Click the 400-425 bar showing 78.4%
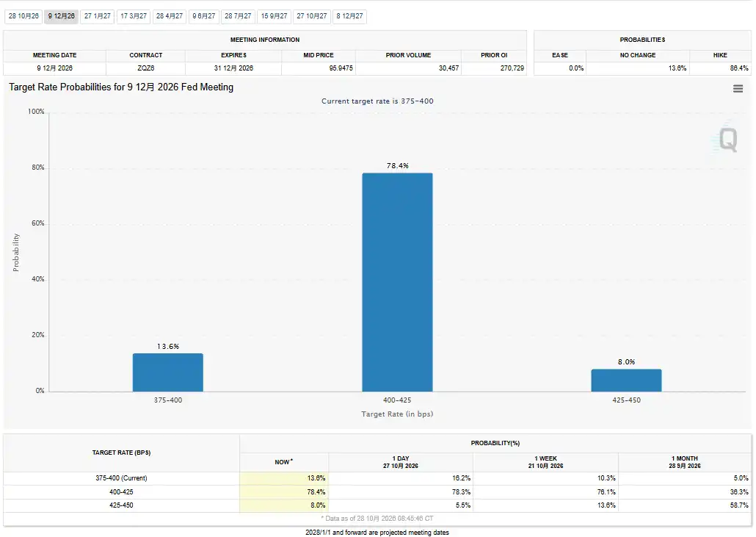 397,282
